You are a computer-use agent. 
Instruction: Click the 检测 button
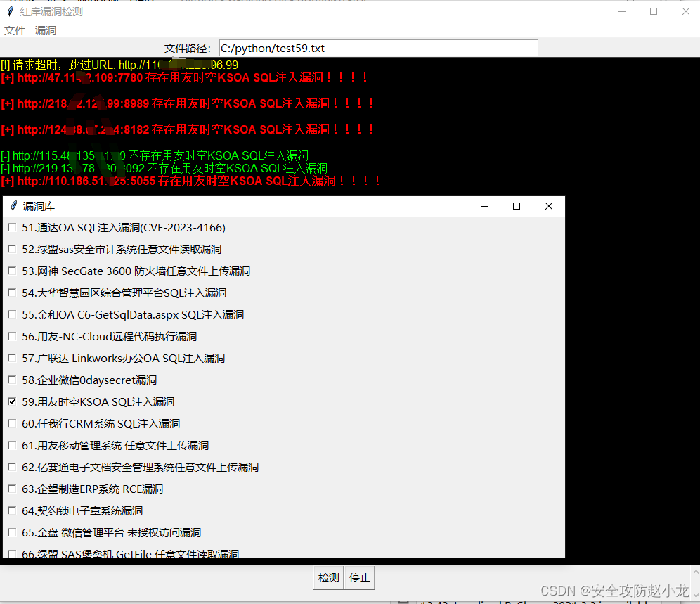(x=329, y=578)
